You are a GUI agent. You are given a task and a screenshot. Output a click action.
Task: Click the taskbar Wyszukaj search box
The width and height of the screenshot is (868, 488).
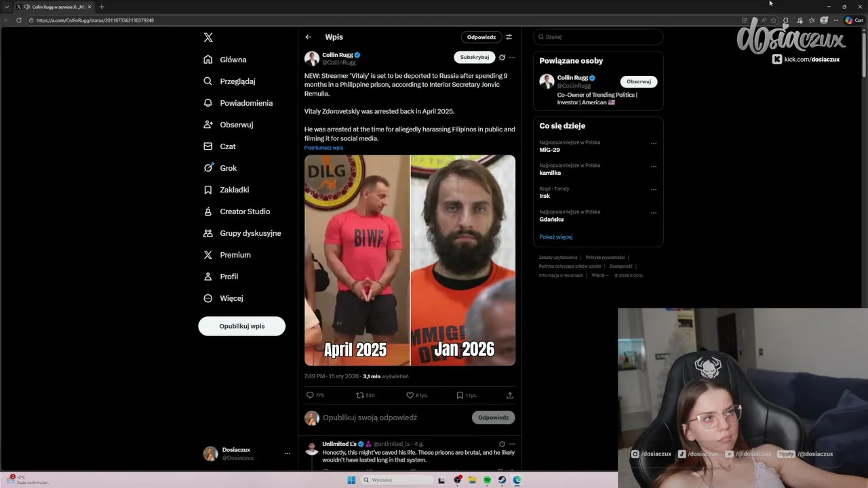coord(397,480)
